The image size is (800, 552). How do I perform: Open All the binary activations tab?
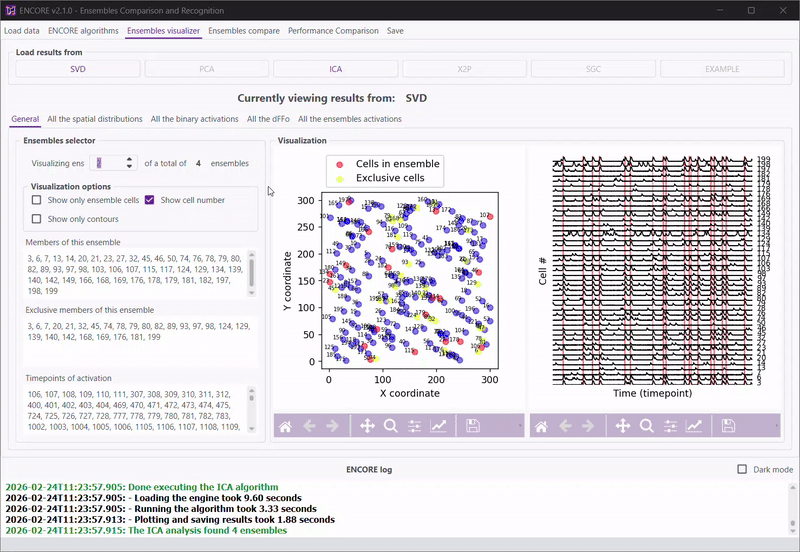pos(194,119)
